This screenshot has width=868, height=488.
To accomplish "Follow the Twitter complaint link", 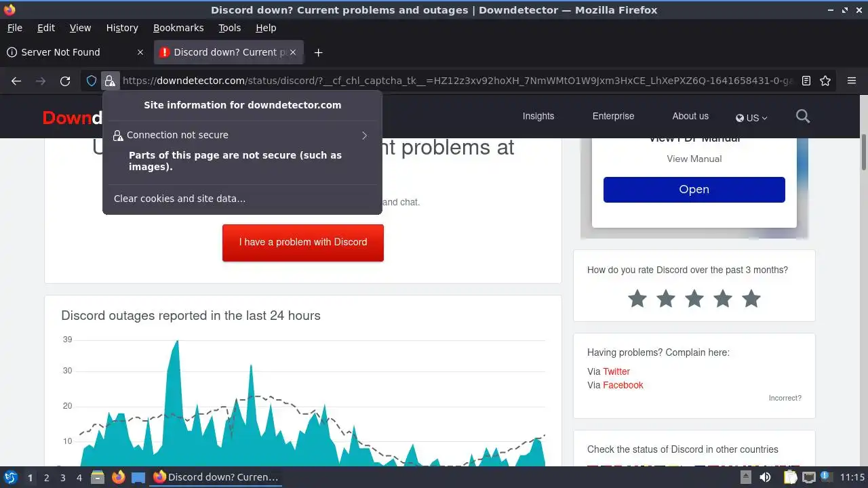I will coord(616,371).
